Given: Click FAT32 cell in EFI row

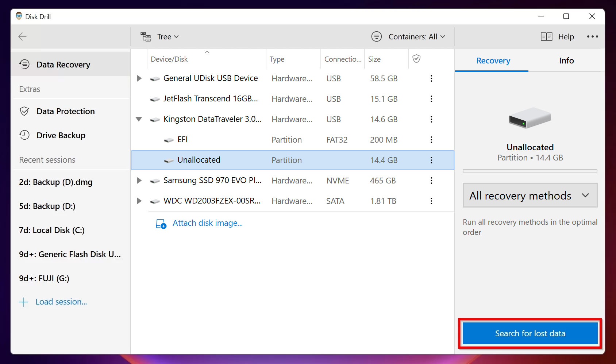Looking at the screenshot, I should (x=337, y=140).
